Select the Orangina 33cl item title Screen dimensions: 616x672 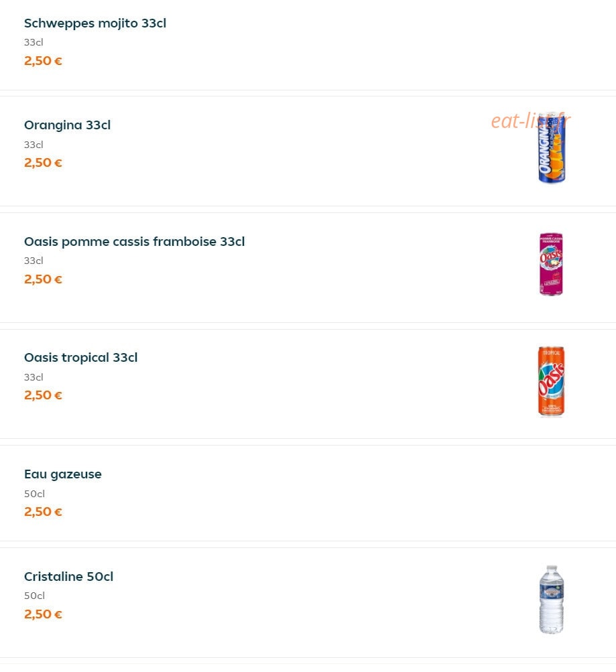coord(67,125)
